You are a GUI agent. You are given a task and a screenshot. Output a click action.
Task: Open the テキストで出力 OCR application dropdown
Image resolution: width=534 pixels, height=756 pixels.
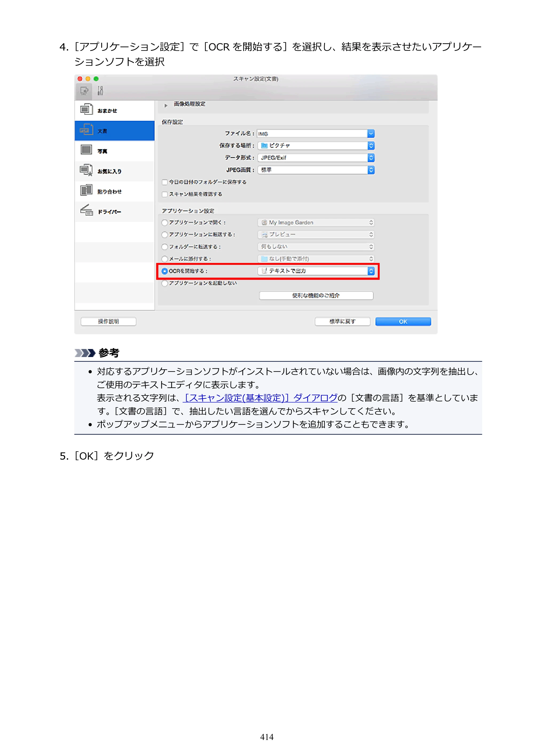click(x=316, y=271)
